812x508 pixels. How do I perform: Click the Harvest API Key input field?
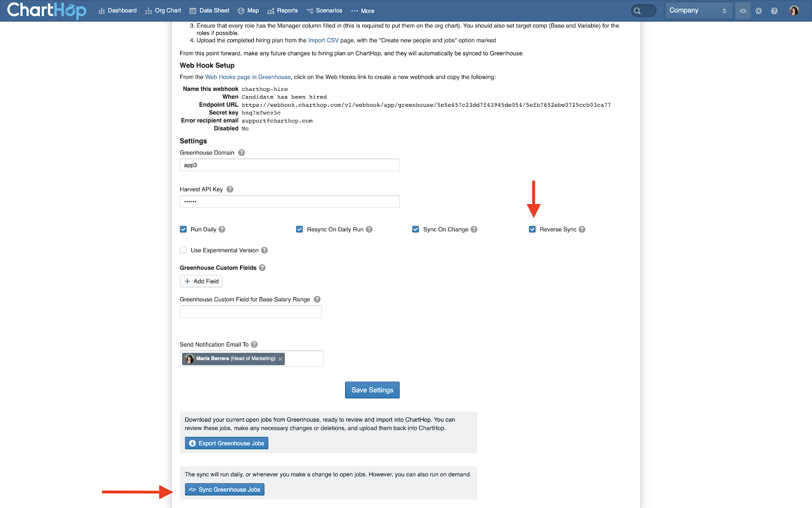[x=290, y=202]
